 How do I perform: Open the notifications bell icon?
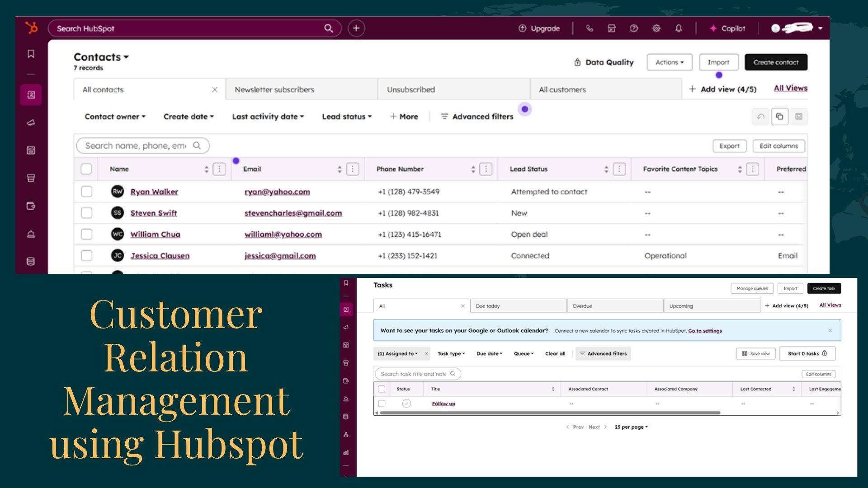(x=679, y=28)
